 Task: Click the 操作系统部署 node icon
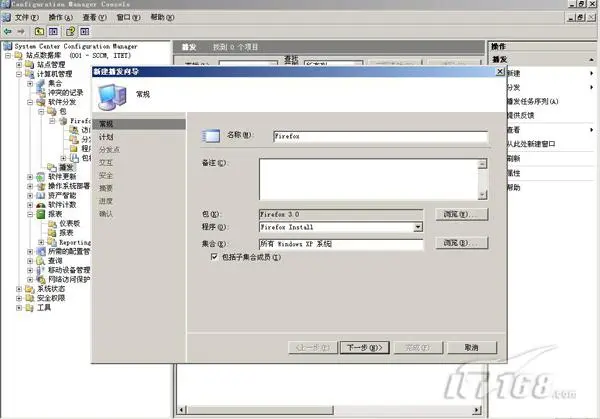[x=41, y=186]
